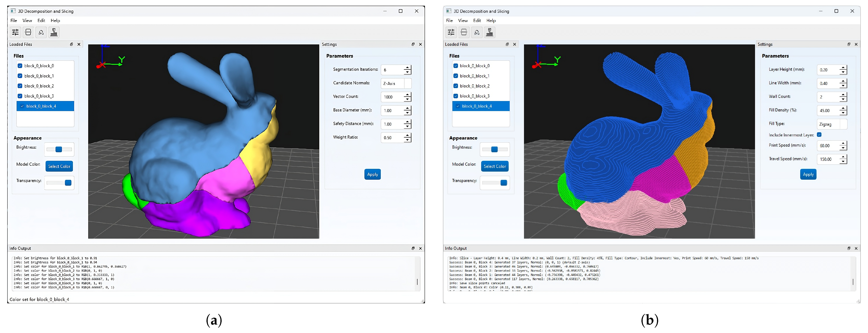Increase Segmentation Iterations with up arrow
The height and width of the screenshot is (333, 868).
click(408, 68)
